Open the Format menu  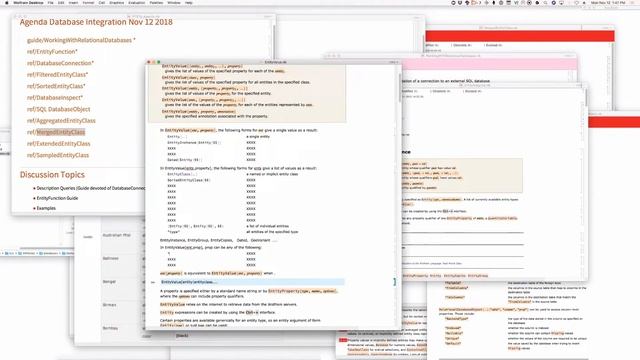88,3
